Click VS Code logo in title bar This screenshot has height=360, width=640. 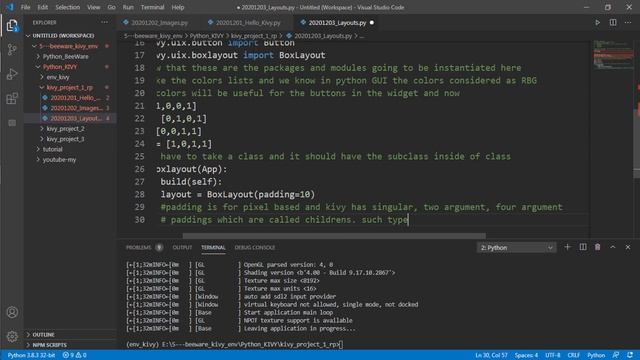point(9,7)
